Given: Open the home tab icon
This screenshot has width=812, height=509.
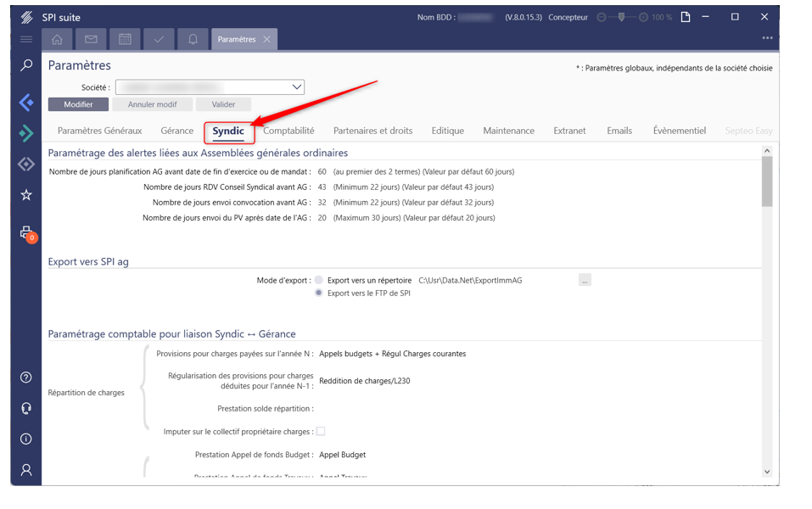Looking at the screenshot, I should [x=57, y=39].
